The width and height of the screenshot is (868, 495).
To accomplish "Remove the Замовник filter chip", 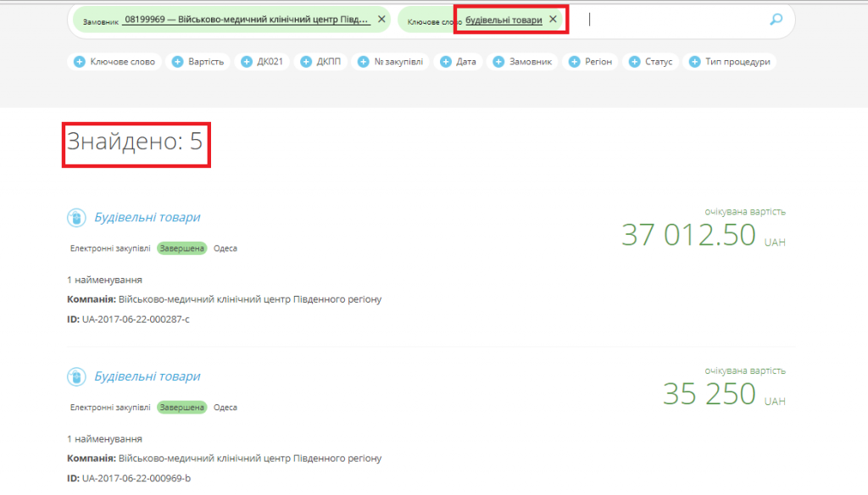I will coord(381,19).
